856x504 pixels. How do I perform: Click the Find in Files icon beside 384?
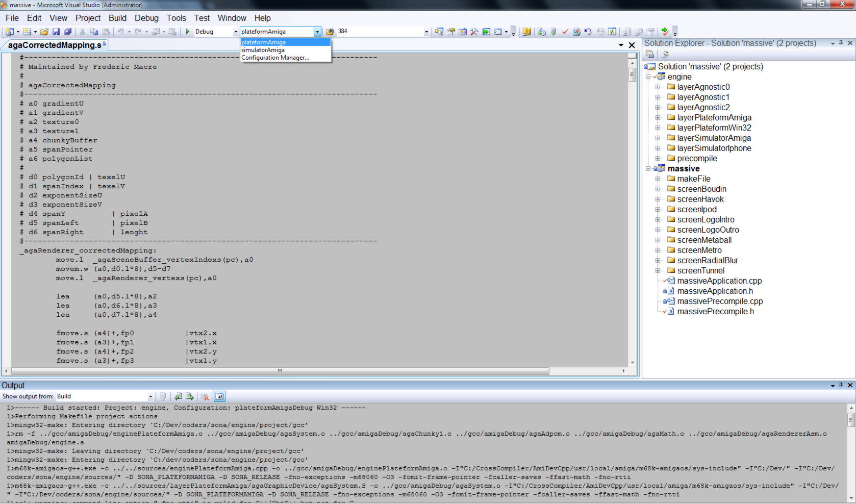pyautogui.click(x=330, y=32)
